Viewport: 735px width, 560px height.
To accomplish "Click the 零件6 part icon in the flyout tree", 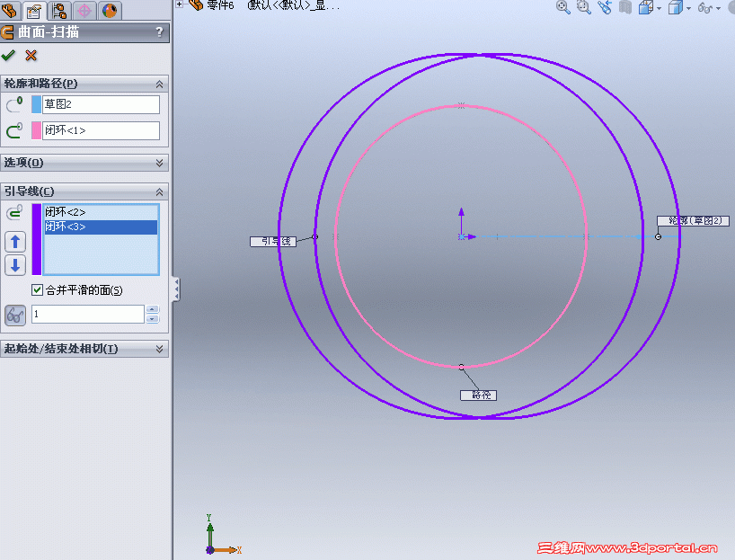I will pyautogui.click(x=196, y=4).
